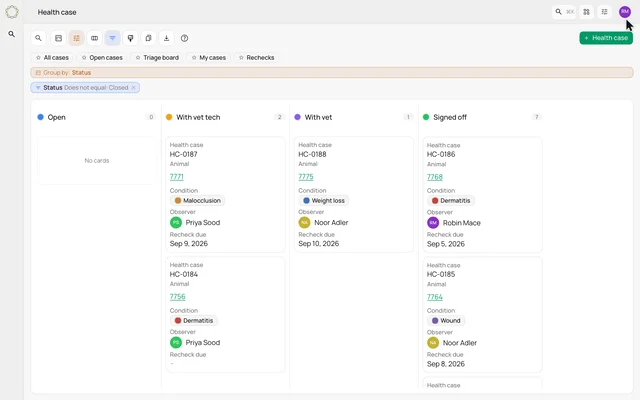Image resolution: width=640 pixels, height=400 pixels.
Task: Click Dermatitis tag on HC-0186
Action: coord(451,200)
